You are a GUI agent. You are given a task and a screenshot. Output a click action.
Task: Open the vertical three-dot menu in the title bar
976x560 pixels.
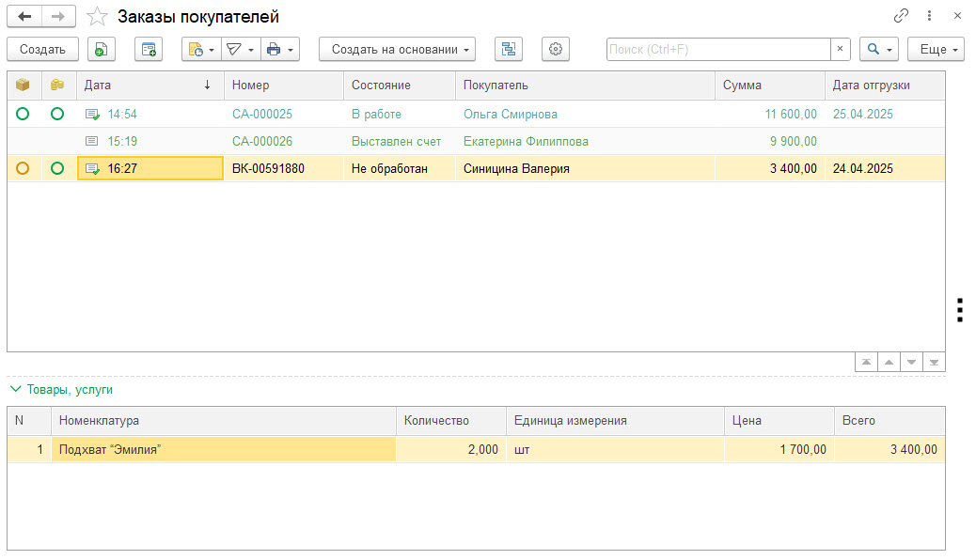(x=929, y=16)
